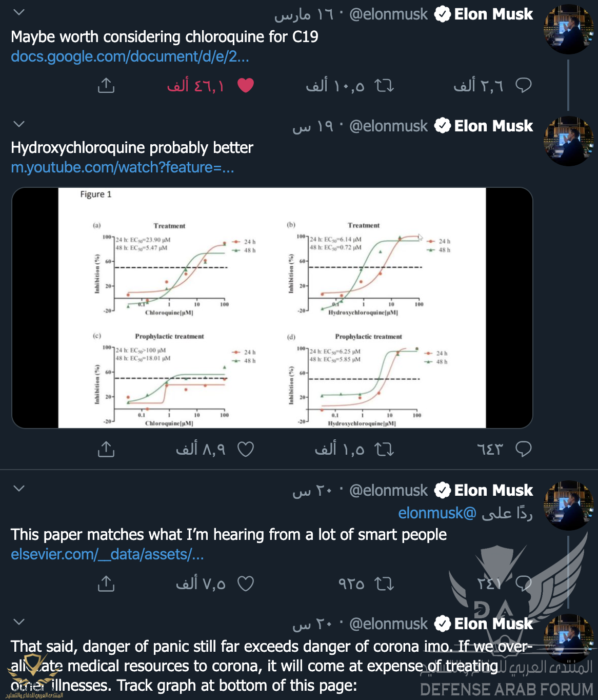Screen dimensions: 598x700
Task: Expand options chevron on Hydroxychloroquine tweet
Action: pos(19,124)
